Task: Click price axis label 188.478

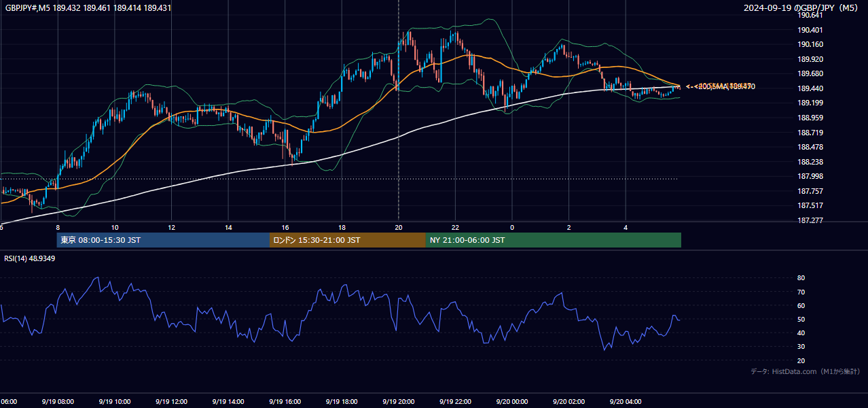Action: [811, 147]
